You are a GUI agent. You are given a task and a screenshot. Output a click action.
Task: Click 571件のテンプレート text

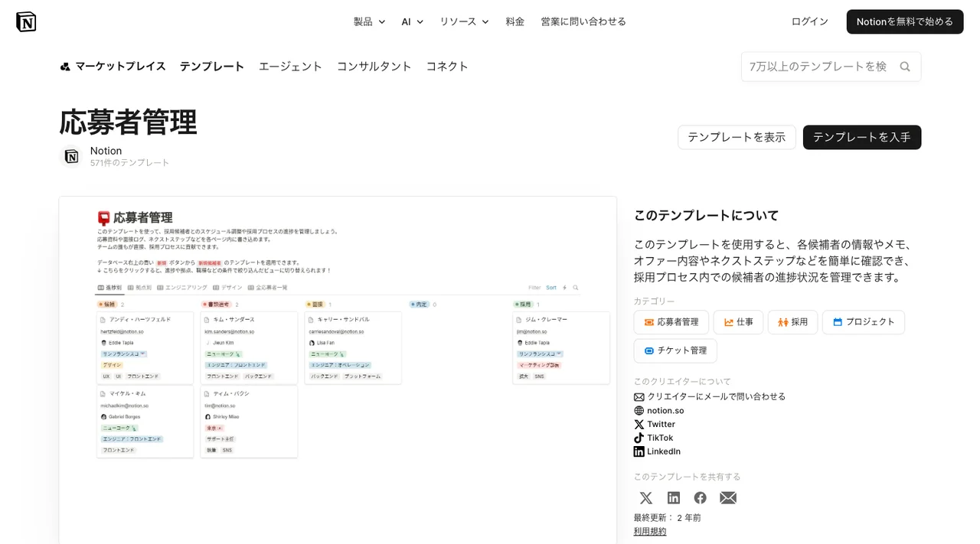coord(129,163)
